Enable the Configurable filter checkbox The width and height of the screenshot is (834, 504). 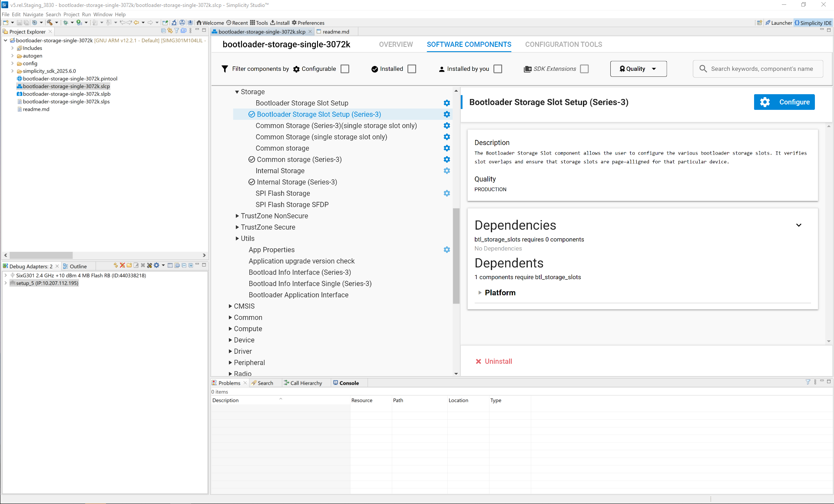pyautogui.click(x=345, y=69)
